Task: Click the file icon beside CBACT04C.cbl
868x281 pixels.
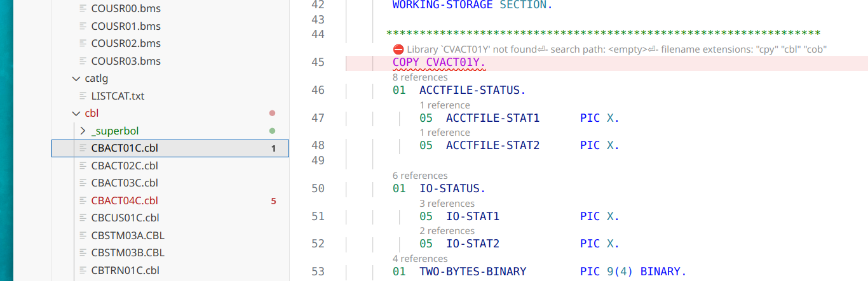Action: pyautogui.click(x=83, y=200)
